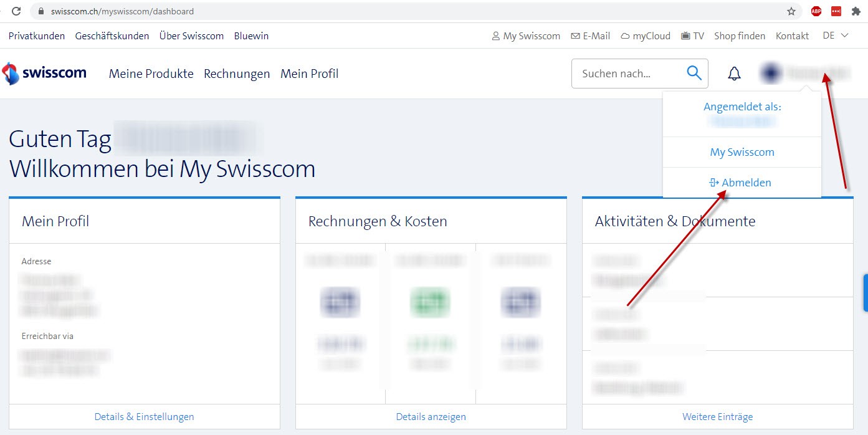Reload the page in browser

[x=17, y=11]
